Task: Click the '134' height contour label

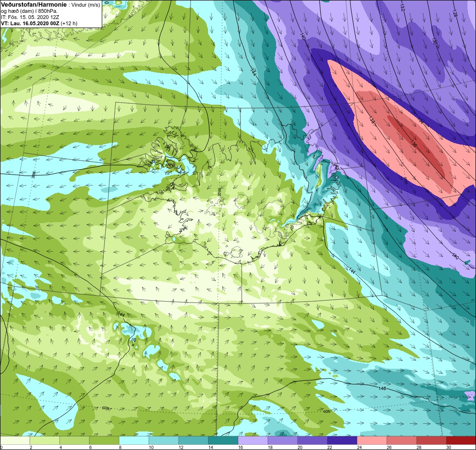Action: 420,120
